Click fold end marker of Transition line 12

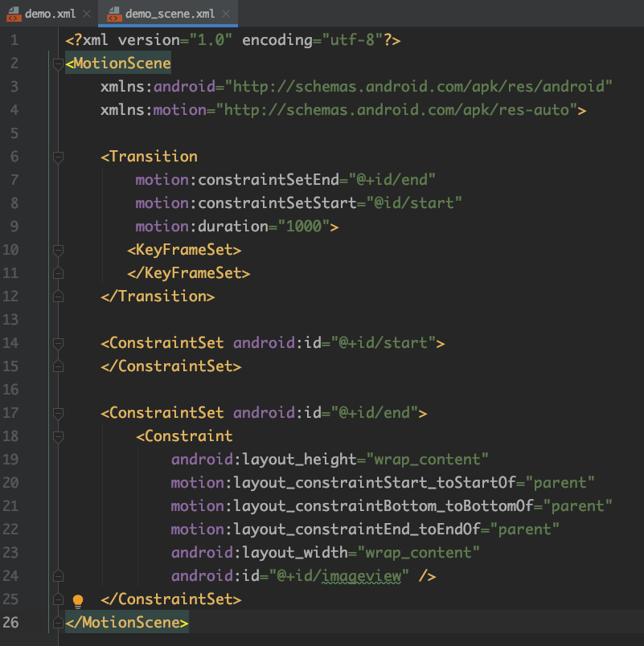click(58, 296)
